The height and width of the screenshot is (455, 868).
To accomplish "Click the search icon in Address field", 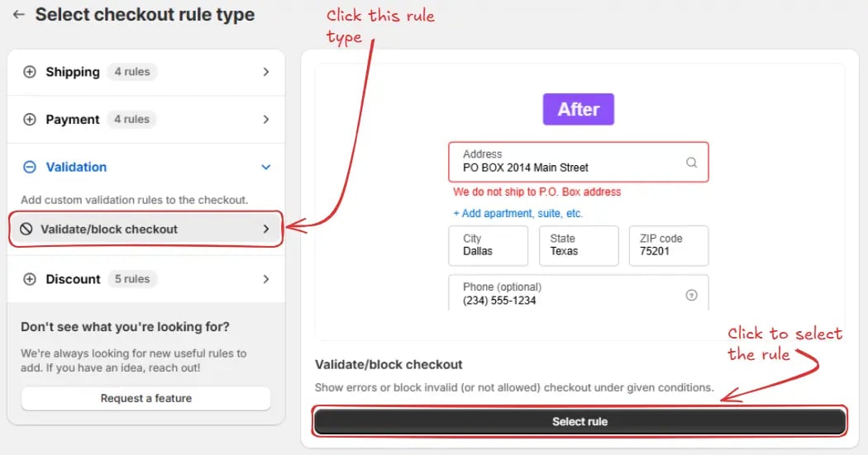I will point(691,162).
